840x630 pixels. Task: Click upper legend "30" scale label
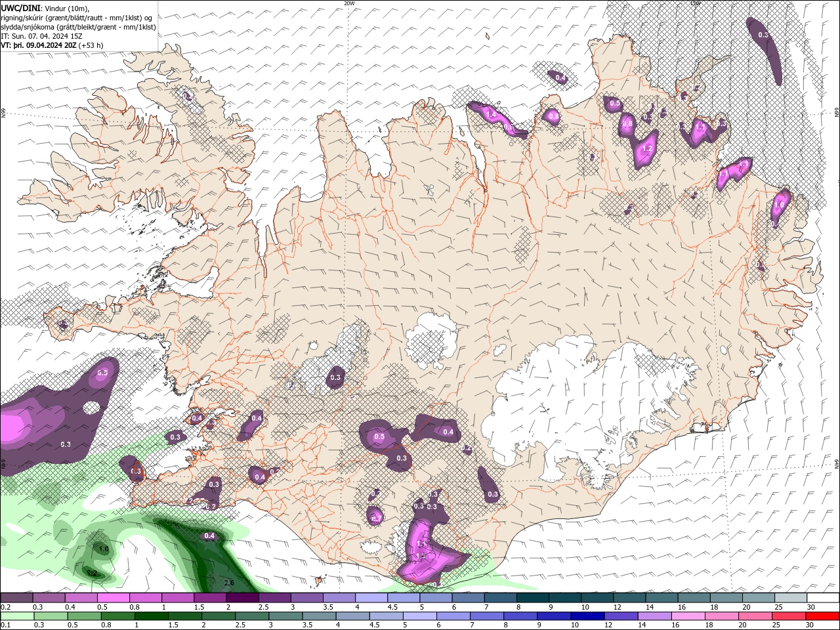tap(811, 607)
